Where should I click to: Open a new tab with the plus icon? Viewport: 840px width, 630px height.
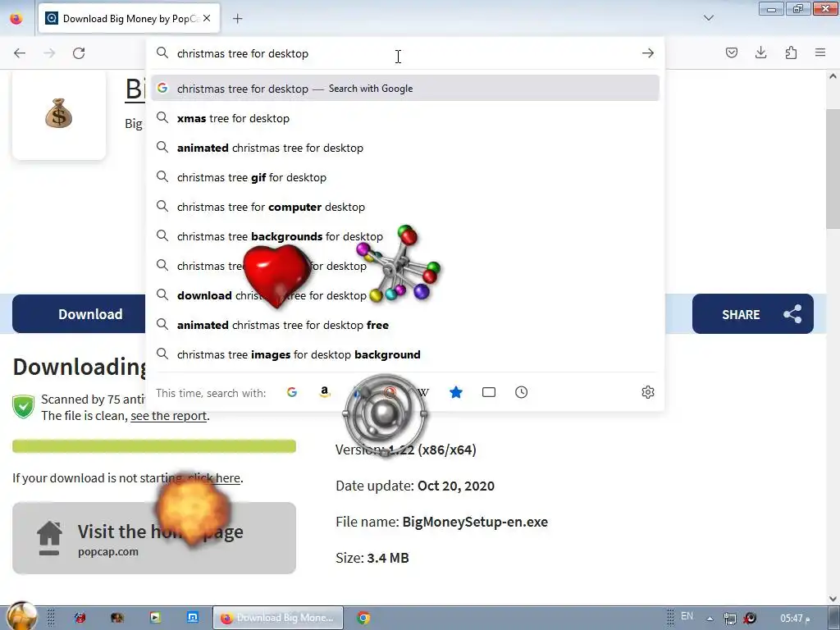tap(237, 19)
